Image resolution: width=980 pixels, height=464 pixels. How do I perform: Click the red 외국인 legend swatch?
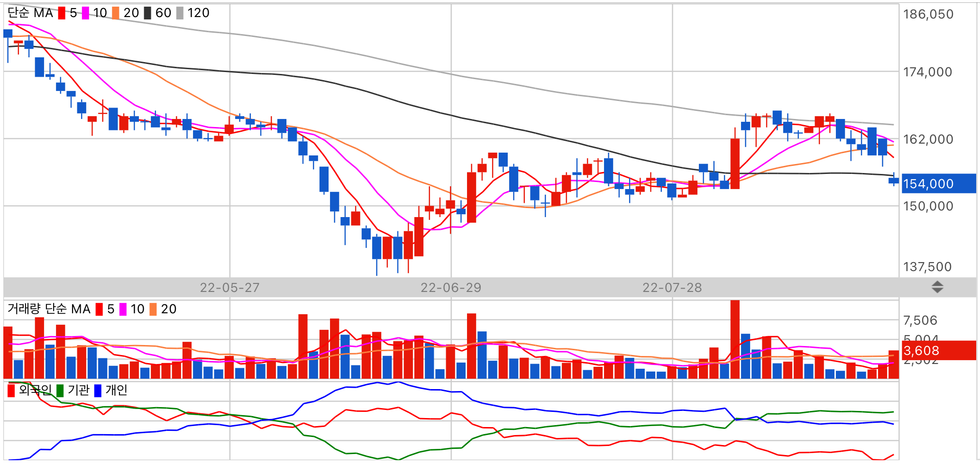[x=11, y=391]
